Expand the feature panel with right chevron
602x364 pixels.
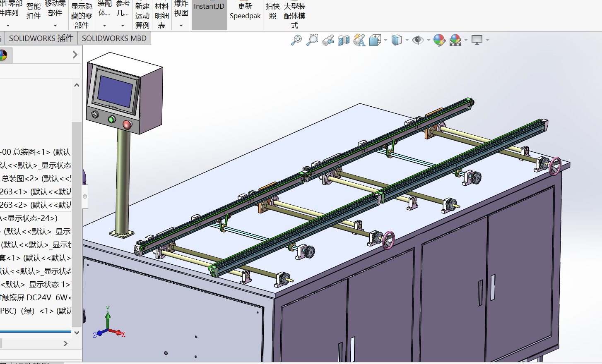75,55
